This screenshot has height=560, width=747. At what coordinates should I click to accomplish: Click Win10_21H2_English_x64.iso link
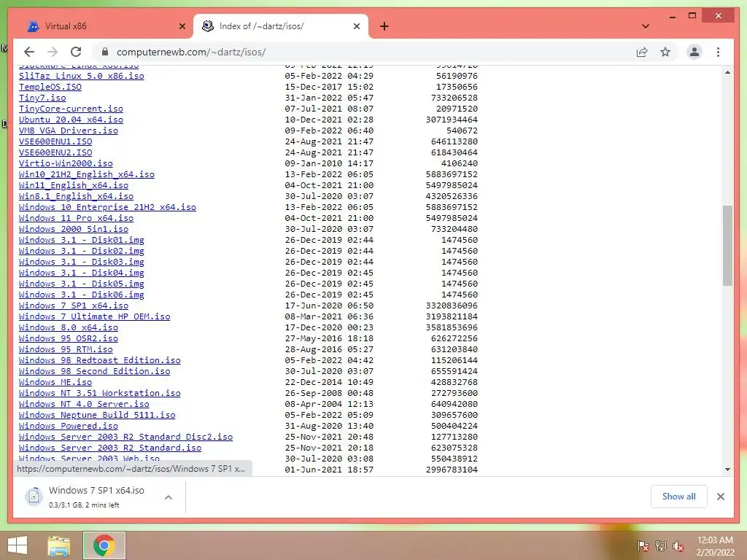tap(87, 174)
